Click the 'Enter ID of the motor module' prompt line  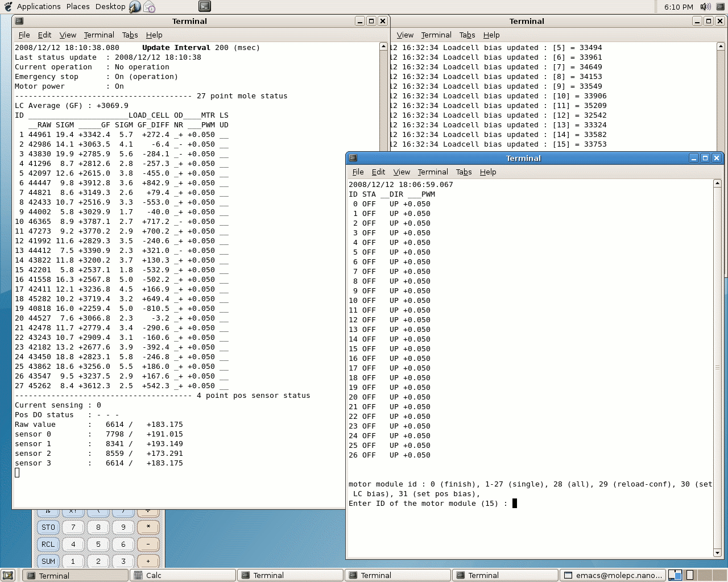433,504
